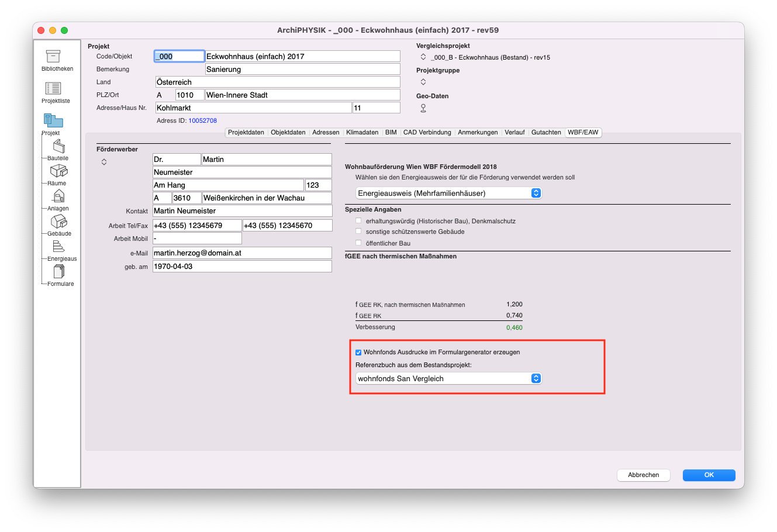Click the Bemerkung field 'Sanierung'
Screen dimensions: 777x532
tap(303, 69)
